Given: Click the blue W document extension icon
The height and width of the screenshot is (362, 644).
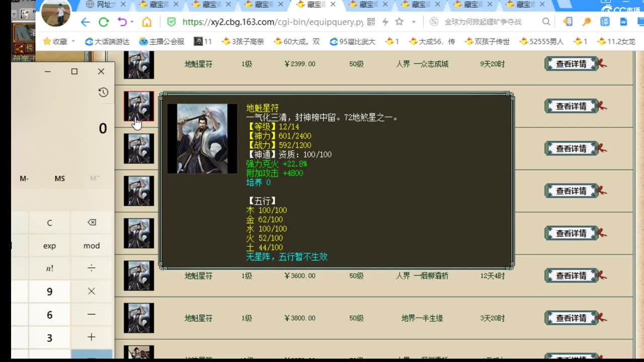Looking at the screenshot, I should click(x=624, y=22).
